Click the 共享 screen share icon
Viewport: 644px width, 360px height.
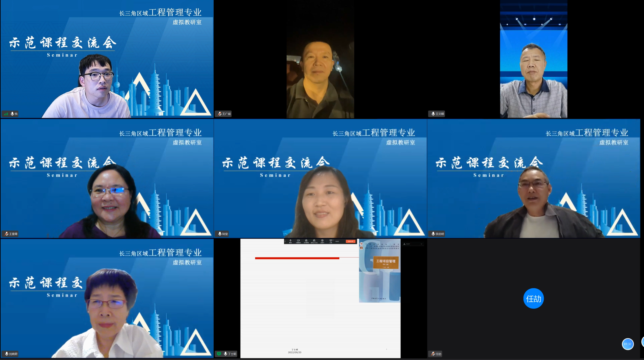331,241
